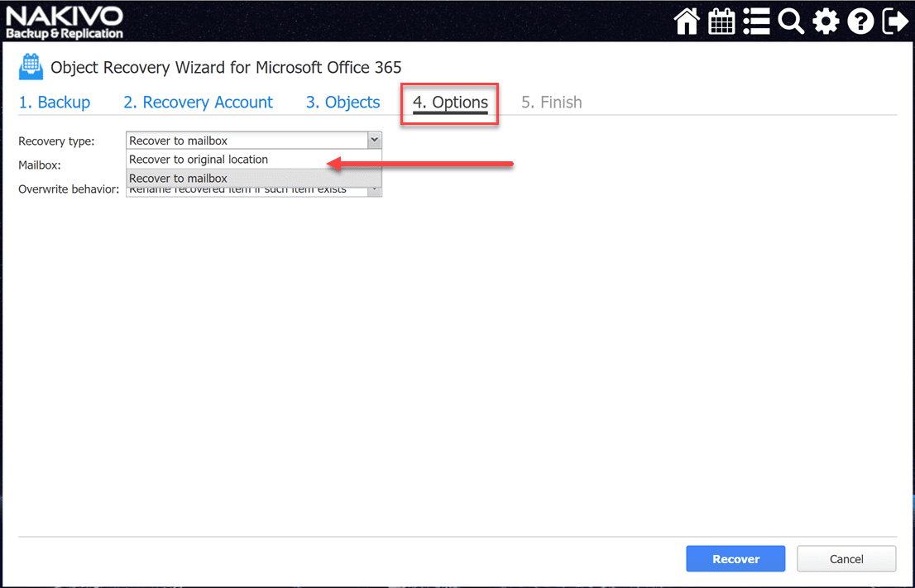Collapse the Recovery type dropdown arrow

(375, 140)
